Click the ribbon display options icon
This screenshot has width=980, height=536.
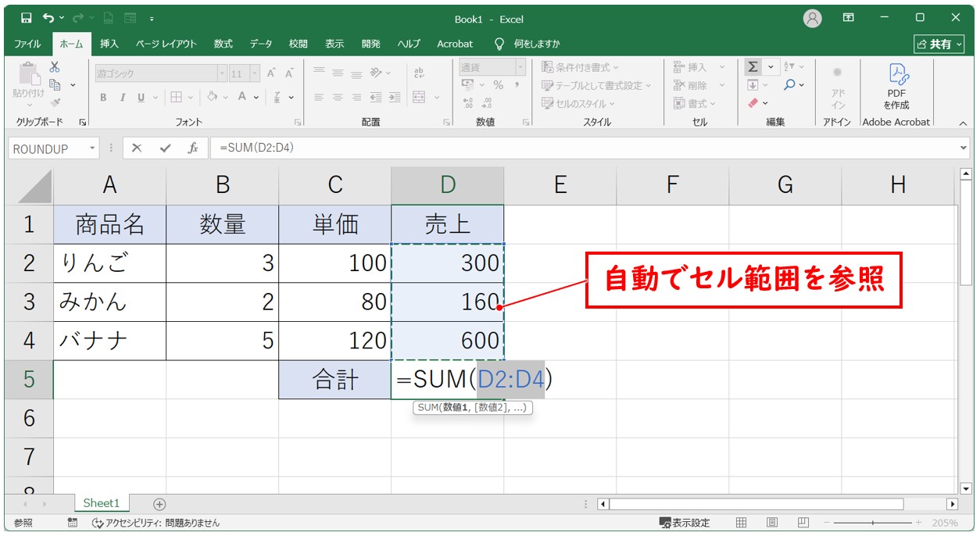849,18
